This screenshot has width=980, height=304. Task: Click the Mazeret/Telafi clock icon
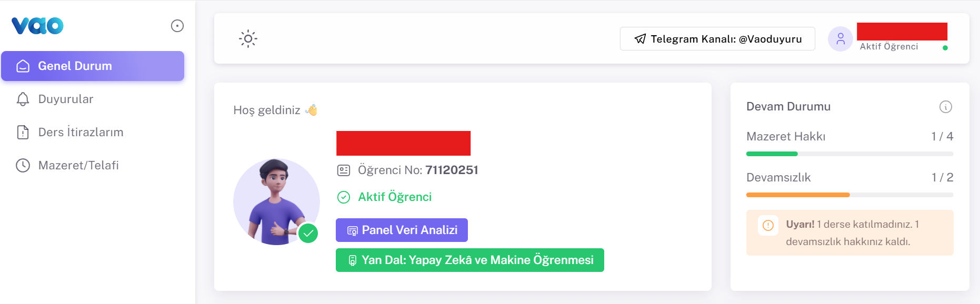click(22, 165)
